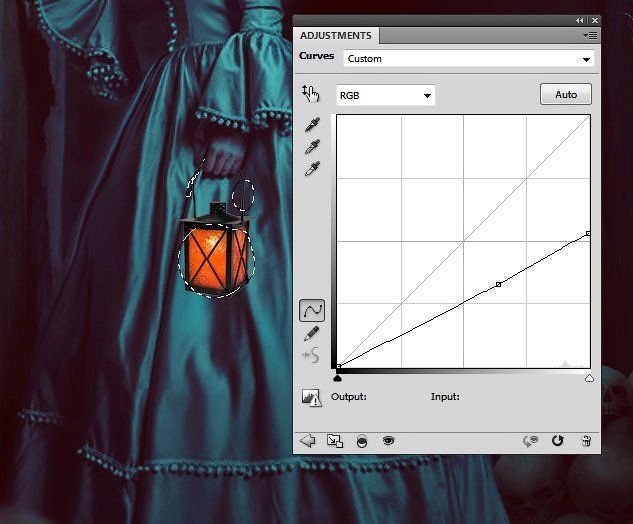Open the Curves preset dropdown

pyautogui.click(x=468, y=59)
